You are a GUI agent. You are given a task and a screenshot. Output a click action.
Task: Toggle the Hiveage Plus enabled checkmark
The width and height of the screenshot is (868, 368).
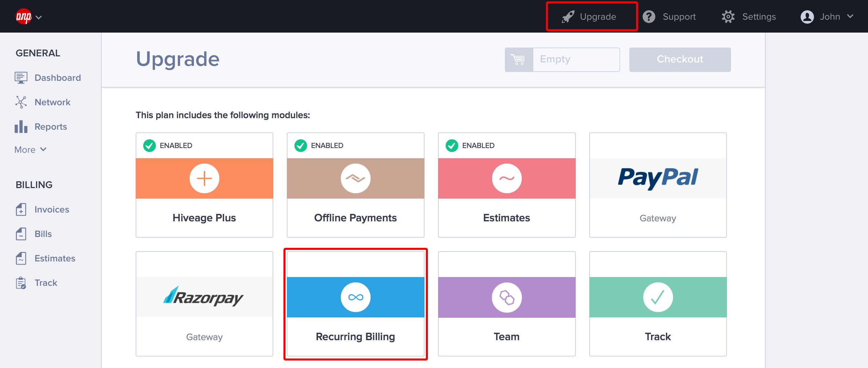pyautogui.click(x=150, y=146)
